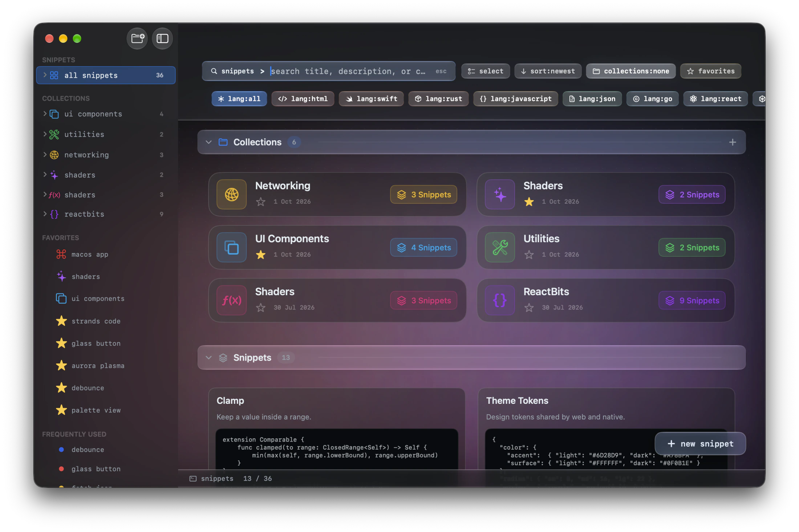The height and width of the screenshot is (532, 799).
Task: Click the Snippets layers icon in header
Action: pos(223,358)
